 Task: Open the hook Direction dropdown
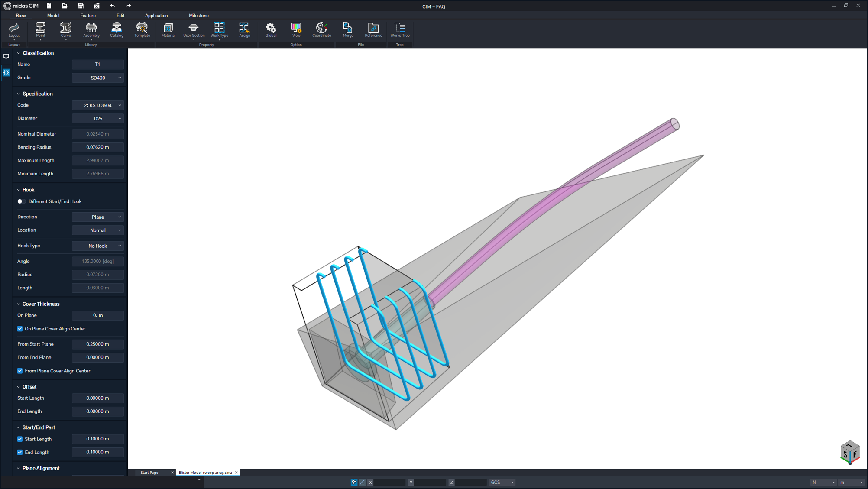click(98, 217)
